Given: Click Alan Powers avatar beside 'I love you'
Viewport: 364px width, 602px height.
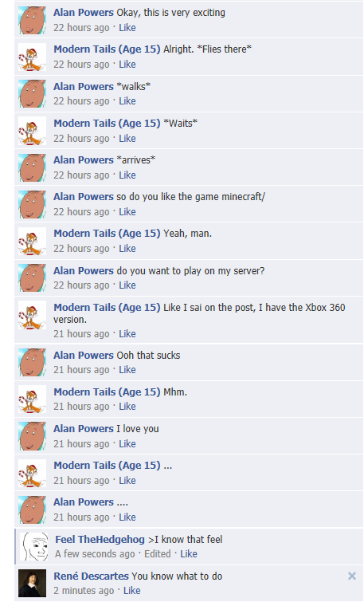Looking at the screenshot, I should click(x=32, y=436).
